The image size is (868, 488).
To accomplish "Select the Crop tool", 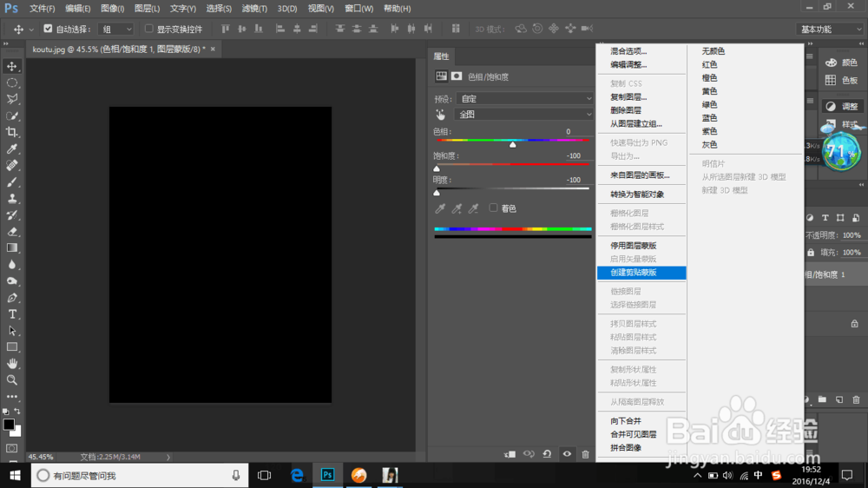I will (x=11, y=132).
